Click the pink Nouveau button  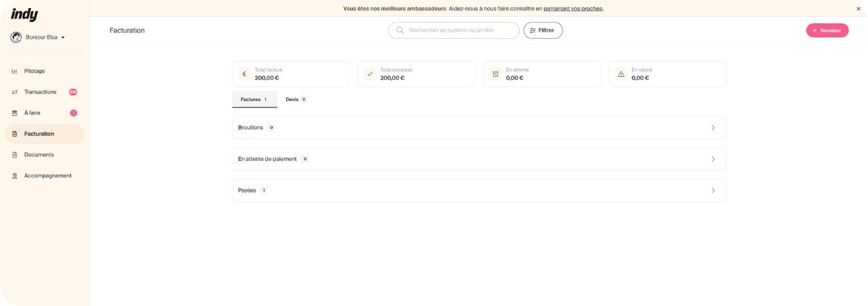pyautogui.click(x=827, y=30)
